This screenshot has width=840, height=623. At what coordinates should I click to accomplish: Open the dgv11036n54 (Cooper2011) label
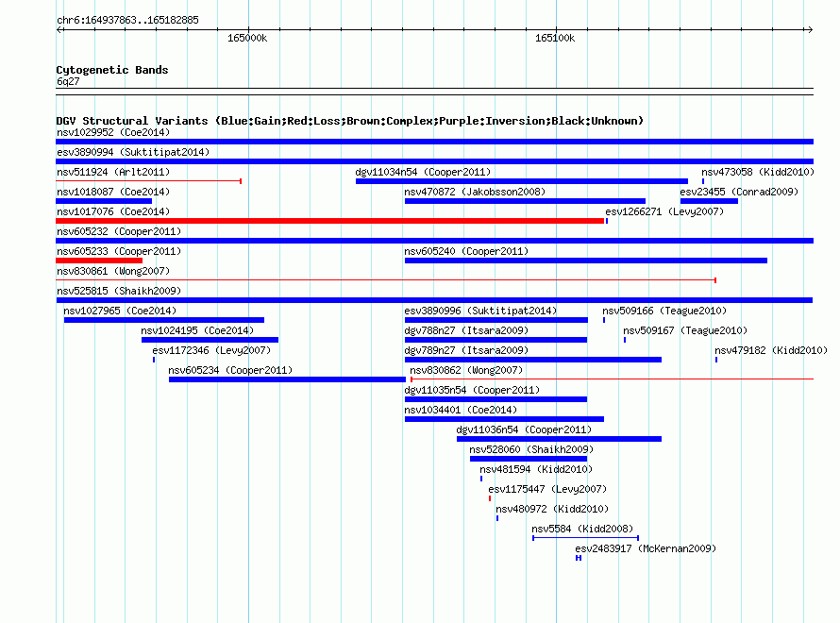(x=524, y=429)
